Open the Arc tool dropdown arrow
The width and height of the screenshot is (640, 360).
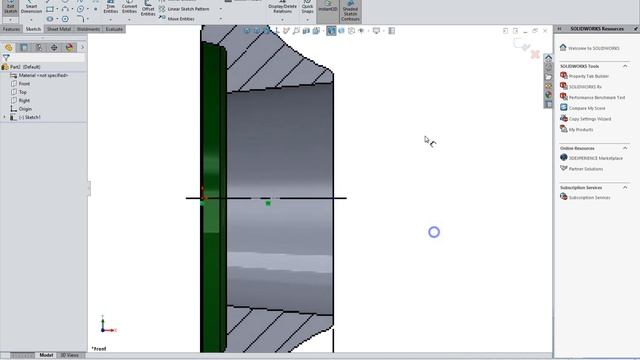(73, 9)
